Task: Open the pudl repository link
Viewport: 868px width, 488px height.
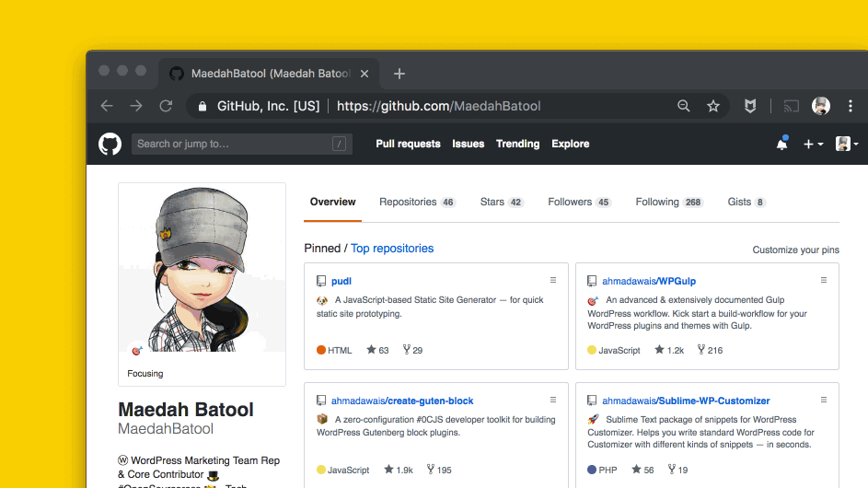Action: [341, 281]
